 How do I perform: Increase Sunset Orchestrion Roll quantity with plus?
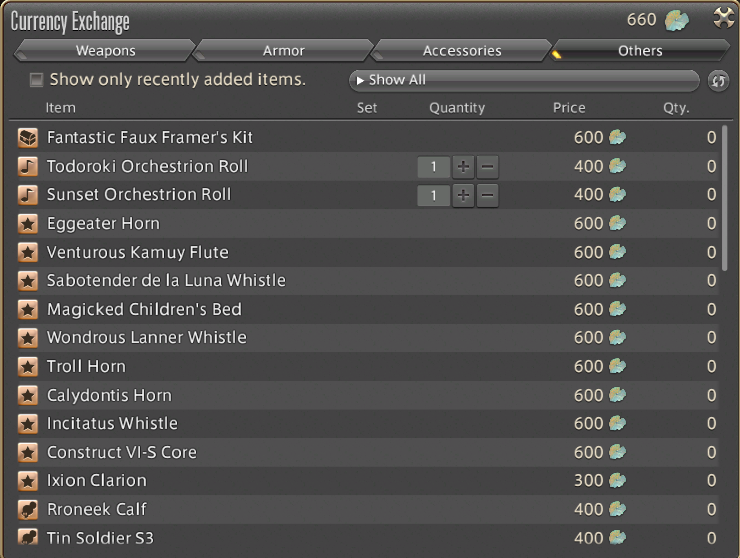463,195
